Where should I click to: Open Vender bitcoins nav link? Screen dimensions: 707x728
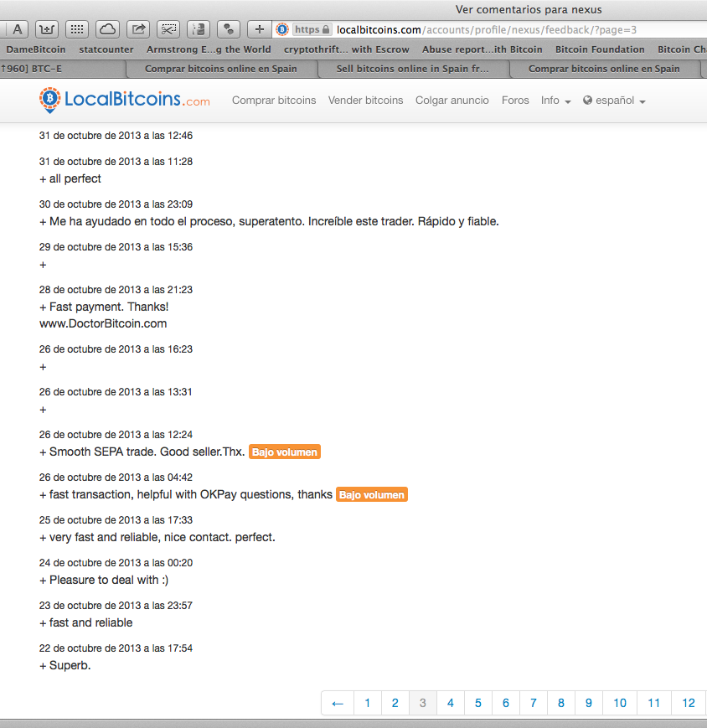(x=365, y=101)
